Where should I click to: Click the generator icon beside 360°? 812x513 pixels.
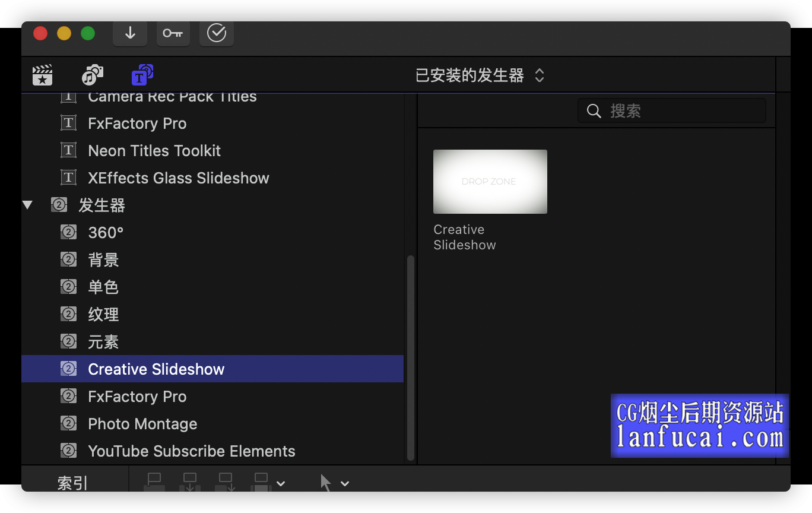tap(69, 233)
